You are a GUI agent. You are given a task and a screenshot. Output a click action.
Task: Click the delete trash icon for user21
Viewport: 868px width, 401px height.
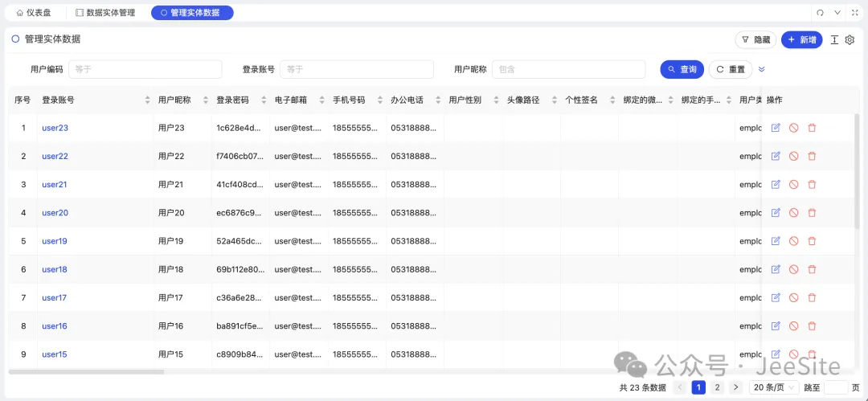click(x=812, y=184)
